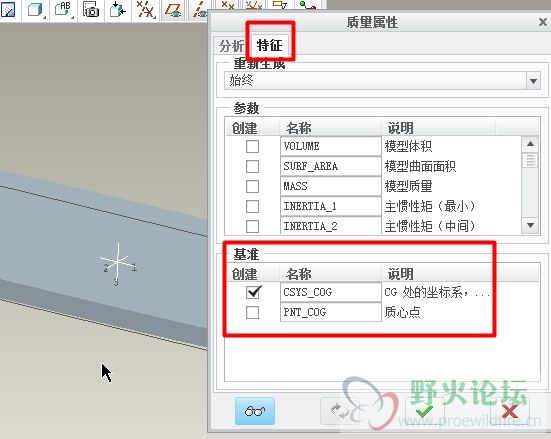Click the cube with arrows toolbar icon

pos(117,9)
